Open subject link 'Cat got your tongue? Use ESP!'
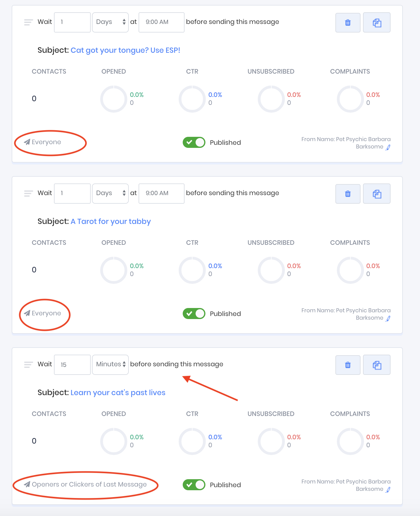This screenshot has height=516, width=420. click(x=125, y=50)
